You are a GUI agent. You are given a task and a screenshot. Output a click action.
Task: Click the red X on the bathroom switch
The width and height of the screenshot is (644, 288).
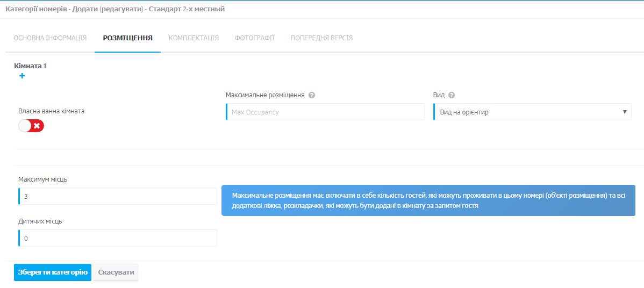coord(37,126)
